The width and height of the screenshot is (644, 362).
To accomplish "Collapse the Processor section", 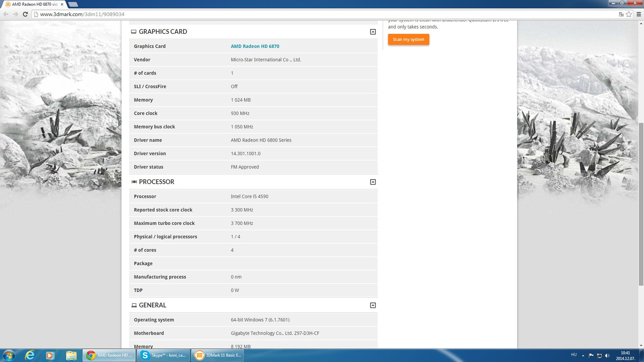I will pyautogui.click(x=373, y=182).
